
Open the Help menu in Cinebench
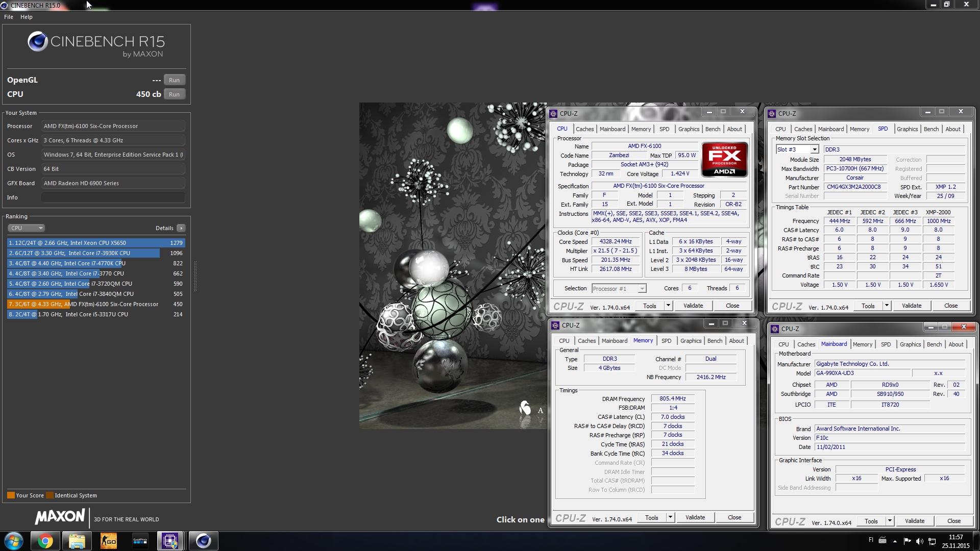[x=27, y=17]
